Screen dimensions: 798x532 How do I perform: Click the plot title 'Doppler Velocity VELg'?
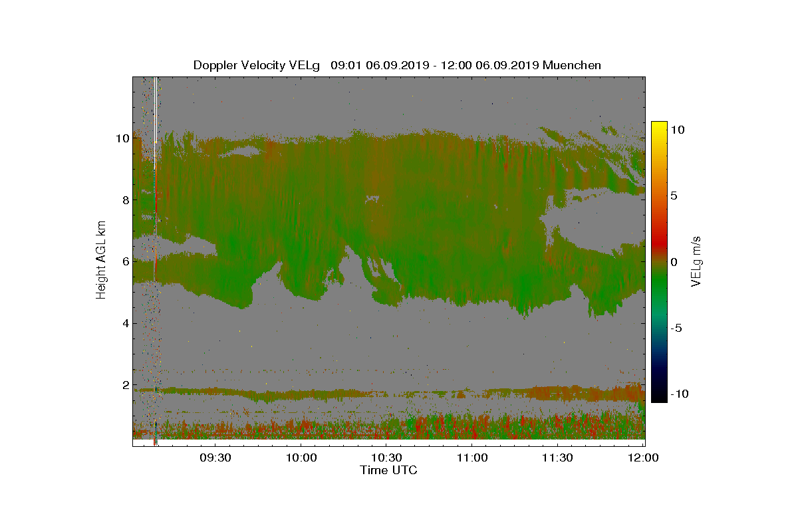pos(257,65)
